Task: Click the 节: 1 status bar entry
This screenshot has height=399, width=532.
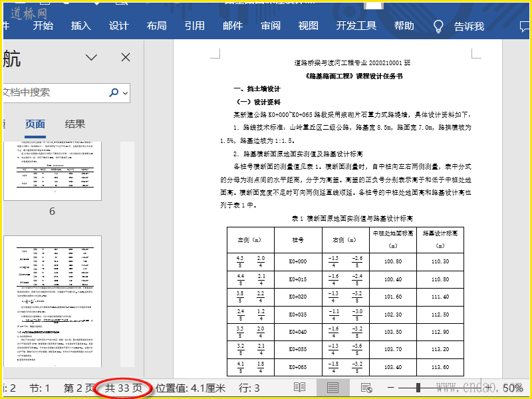Action: 40,388
